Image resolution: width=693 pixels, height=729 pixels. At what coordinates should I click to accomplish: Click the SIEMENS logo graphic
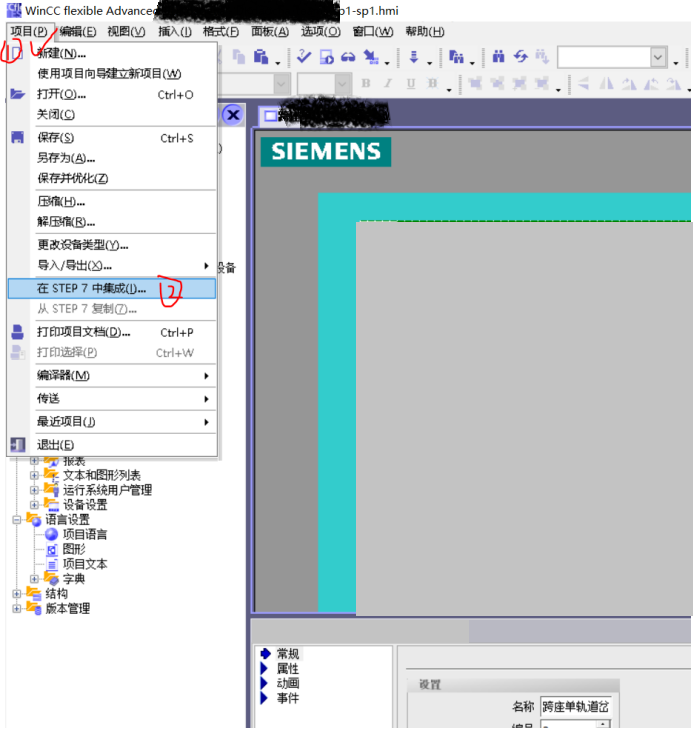pyautogui.click(x=326, y=152)
